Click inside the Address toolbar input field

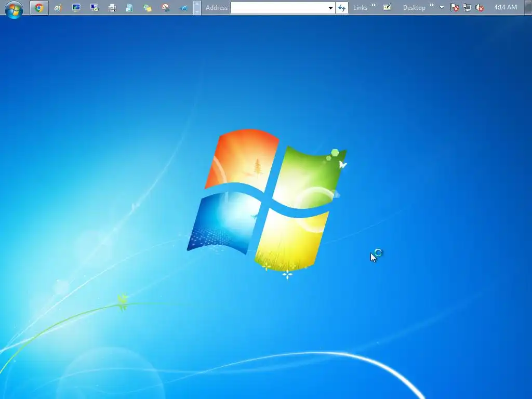click(279, 8)
